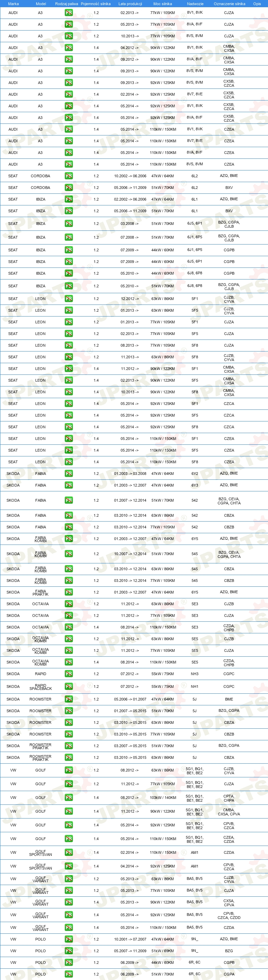Viewport: 268px width, 980px height.
Task: Select the 05.2007 -> 11.2009 production years cell
Action: tap(130, 951)
